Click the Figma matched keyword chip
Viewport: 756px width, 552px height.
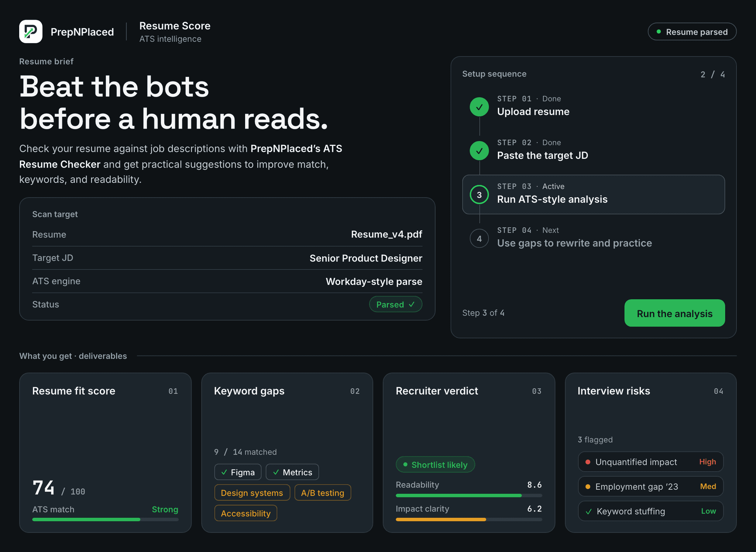click(x=238, y=472)
